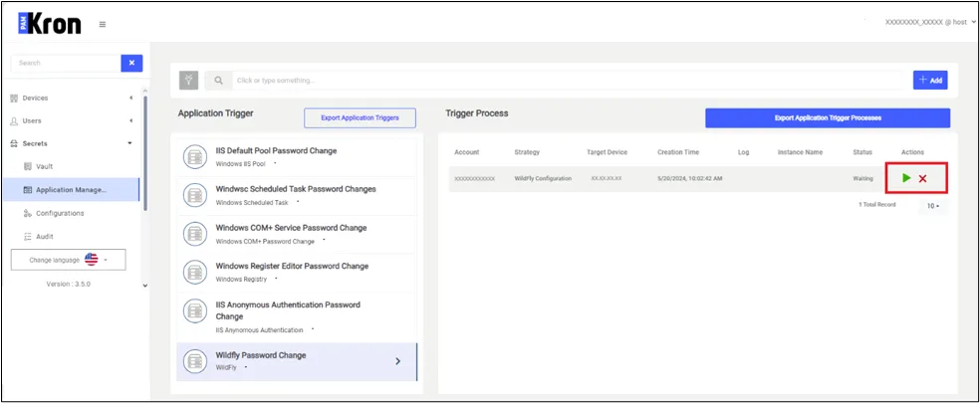Screen dimensions: 980x403
Task: Click Export Application Triggers button
Action: coord(360,117)
